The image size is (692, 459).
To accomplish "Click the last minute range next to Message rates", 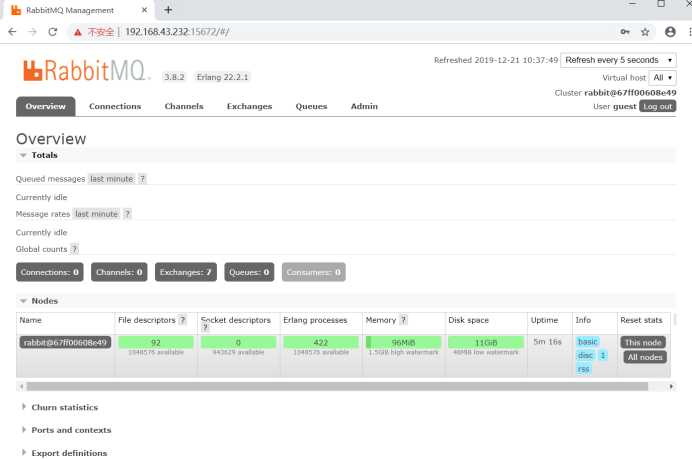I will pyautogui.click(x=97, y=214).
